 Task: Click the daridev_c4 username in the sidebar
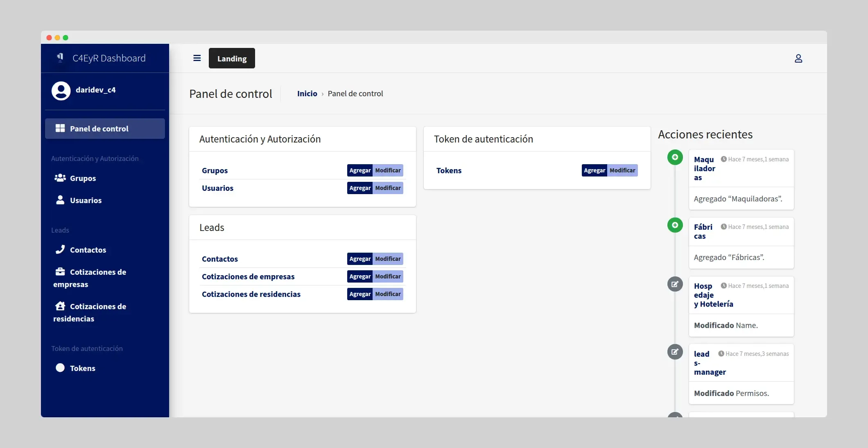click(x=95, y=90)
